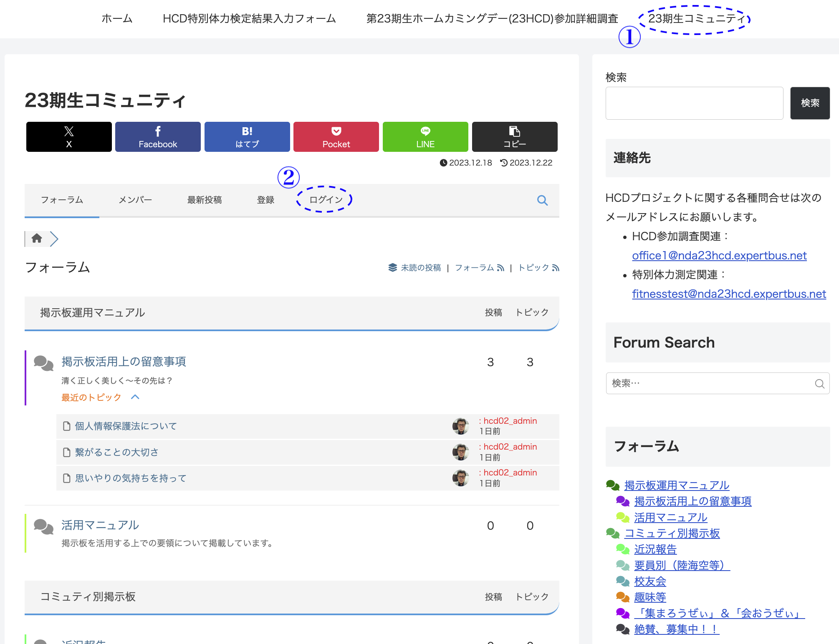The image size is (839, 644).
Task: Open 未読の投稿 link
Action: 420,268
